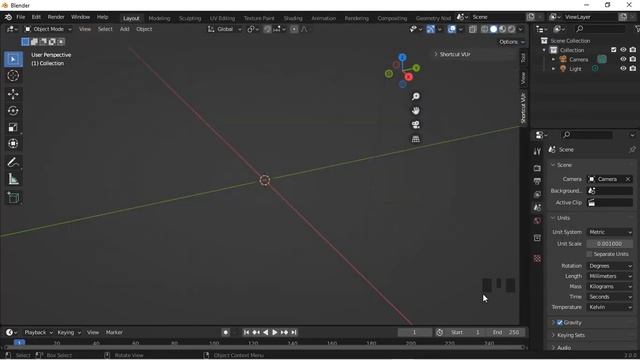The height and width of the screenshot is (360, 640).
Task: Open the Output properties tab icon
Action: [537, 181]
